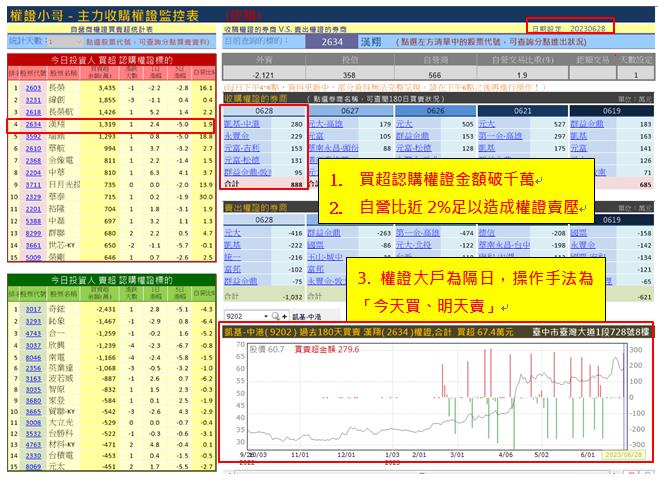Screen dimensions: 658x486
Task: Open broker link 群益金鼎 with value 183
Action: 587,124
